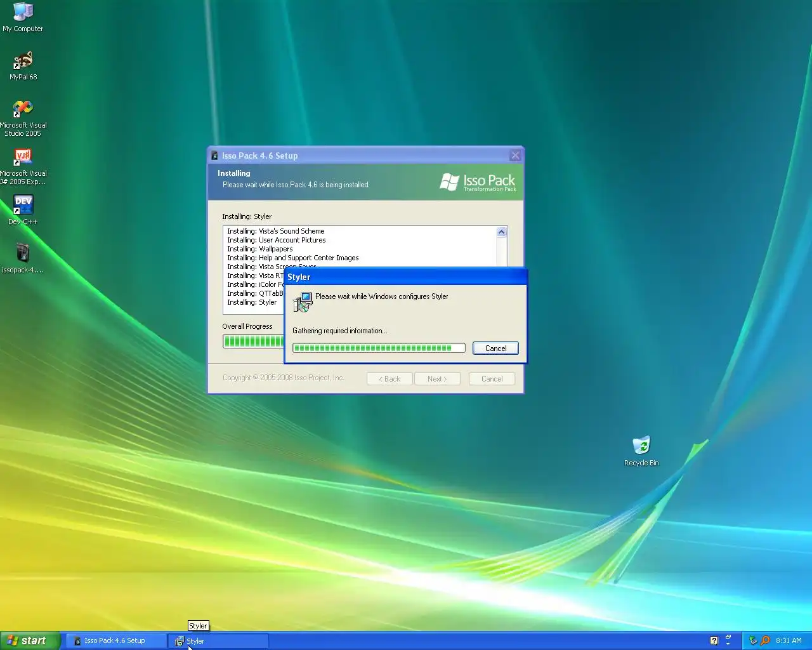Click log line 'Installing: Vista's Sound Scheme'
The width and height of the screenshot is (812, 650).
[x=276, y=231]
